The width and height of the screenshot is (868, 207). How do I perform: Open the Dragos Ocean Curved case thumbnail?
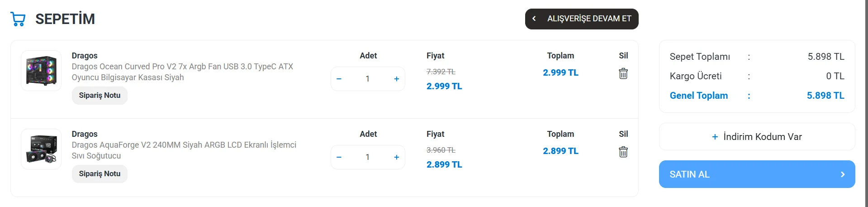click(41, 71)
